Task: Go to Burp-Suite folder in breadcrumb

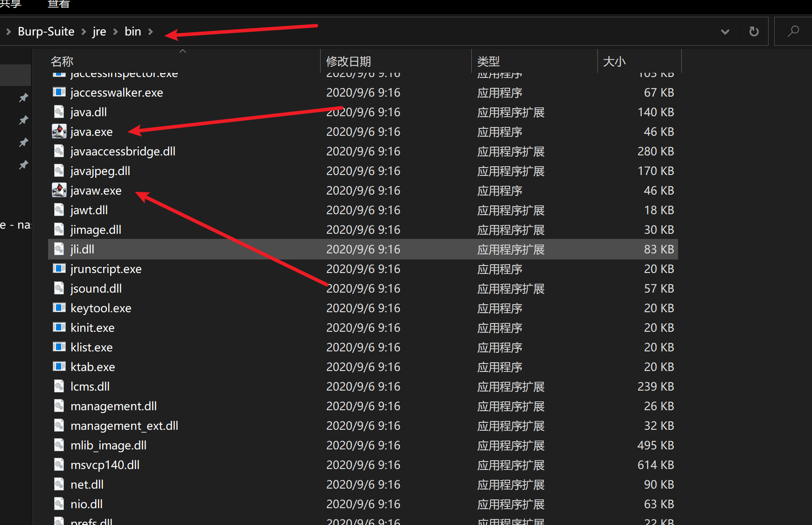Action: click(x=46, y=32)
